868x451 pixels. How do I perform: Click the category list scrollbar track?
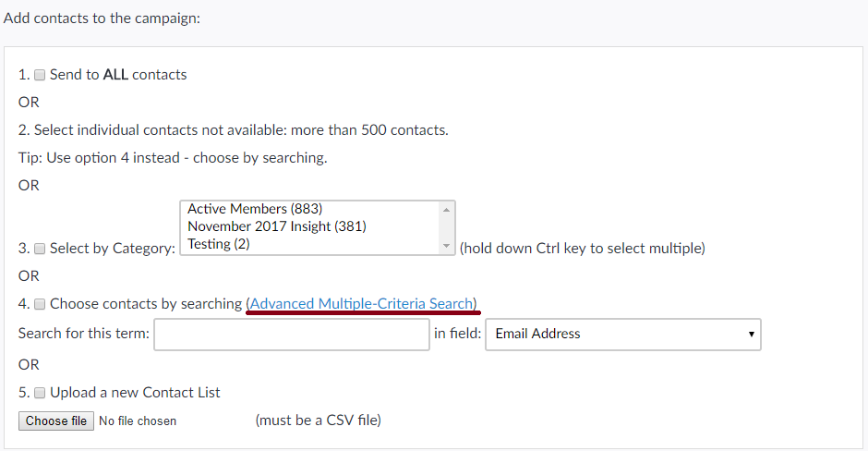pos(447,228)
